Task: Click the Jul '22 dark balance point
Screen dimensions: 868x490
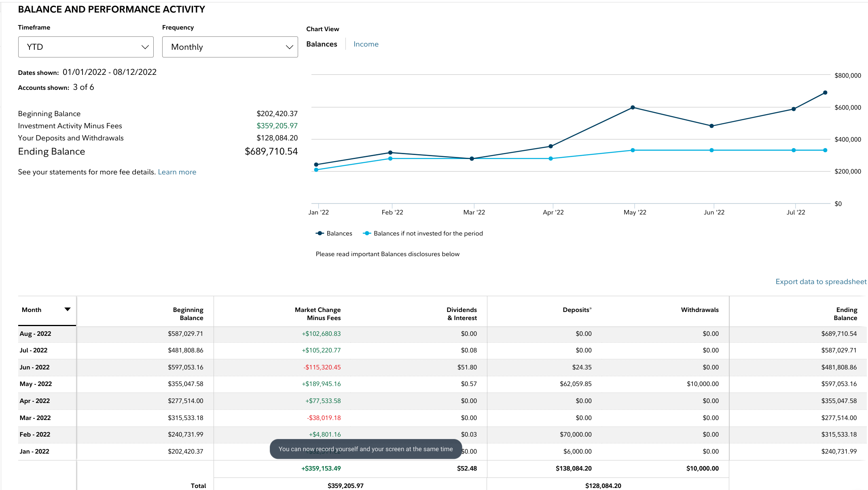Action: coord(794,109)
